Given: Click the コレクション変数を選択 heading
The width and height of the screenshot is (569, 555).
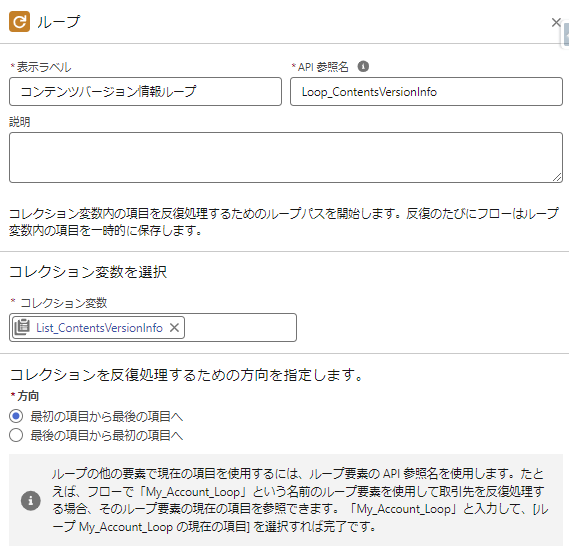Looking at the screenshot, I should 88,272.
